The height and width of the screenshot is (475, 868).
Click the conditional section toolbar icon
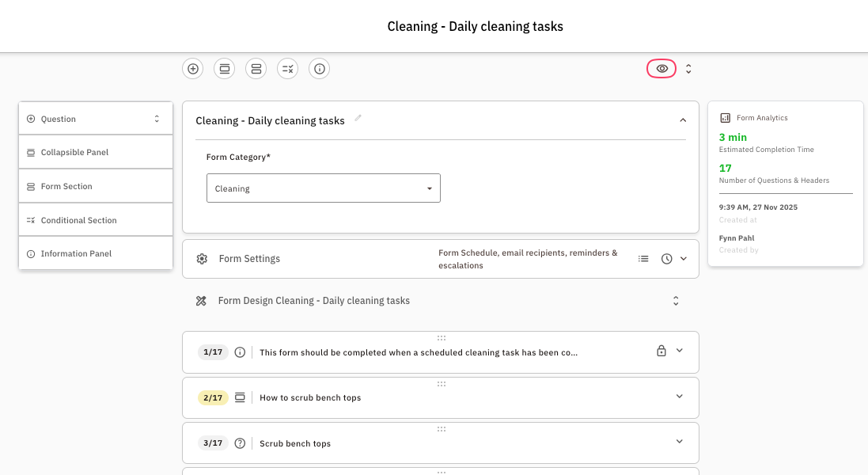point(287,69)
